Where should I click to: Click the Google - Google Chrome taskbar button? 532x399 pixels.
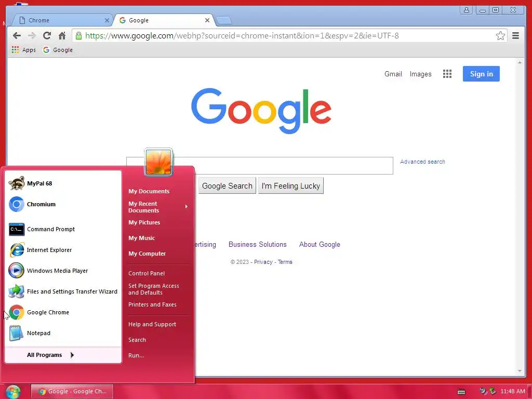click(72, 392)
